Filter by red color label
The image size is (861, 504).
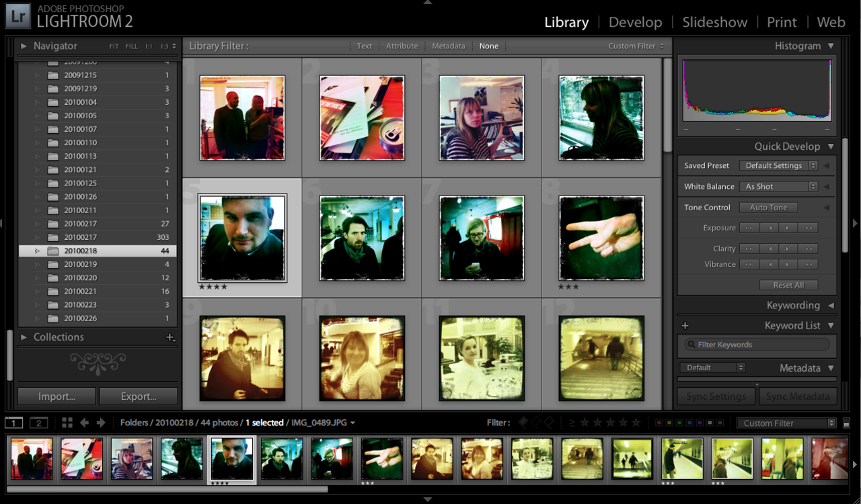[659, 423]
